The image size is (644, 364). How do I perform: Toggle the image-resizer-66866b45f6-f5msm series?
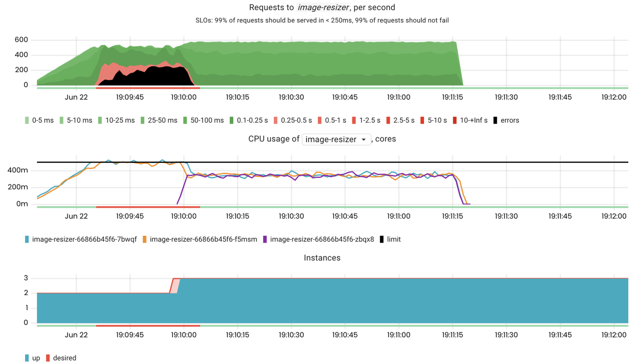[203, 239]
